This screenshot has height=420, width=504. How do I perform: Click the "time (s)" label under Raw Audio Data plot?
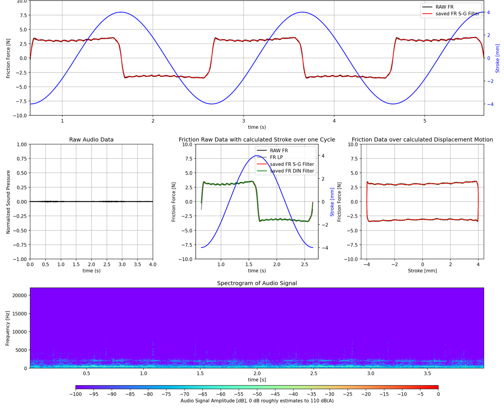(91, 271)
